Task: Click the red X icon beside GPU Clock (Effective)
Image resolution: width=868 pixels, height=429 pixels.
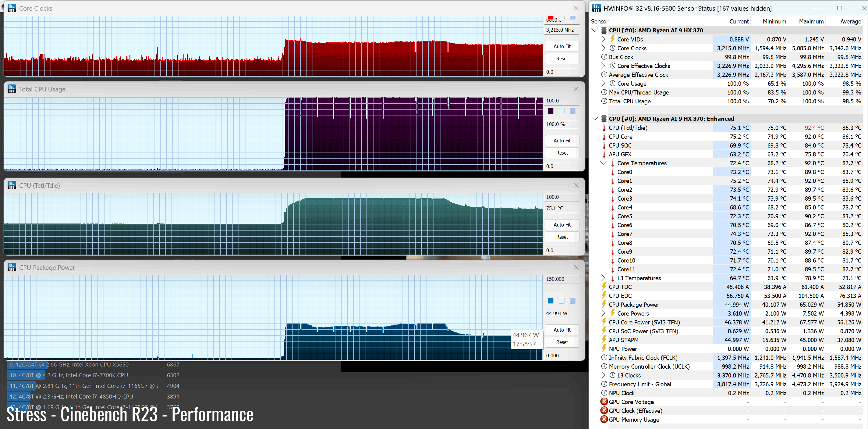Action: point(604,410)
